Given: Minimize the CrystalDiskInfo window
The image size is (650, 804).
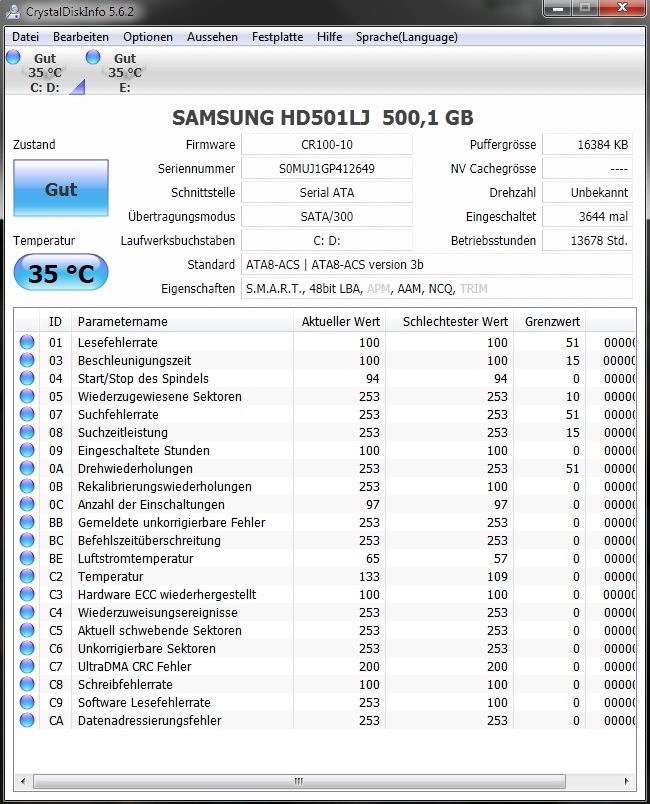Looking at the screenshot, I should pyautogui.click(x=558, y=8).
